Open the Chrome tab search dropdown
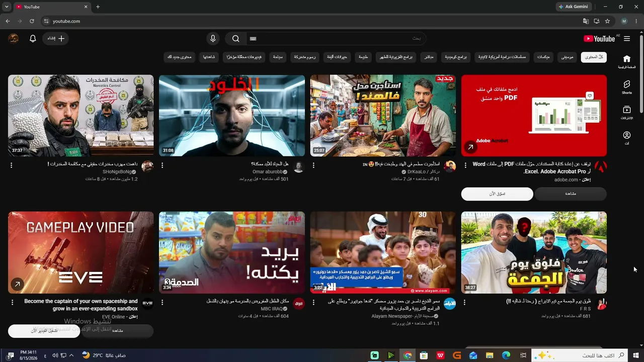Viewport: 644px width, 362px height. [7, 7]
